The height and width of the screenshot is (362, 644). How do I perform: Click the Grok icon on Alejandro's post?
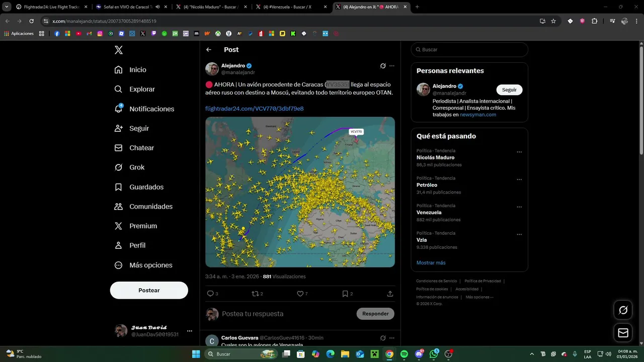[383, 66]
